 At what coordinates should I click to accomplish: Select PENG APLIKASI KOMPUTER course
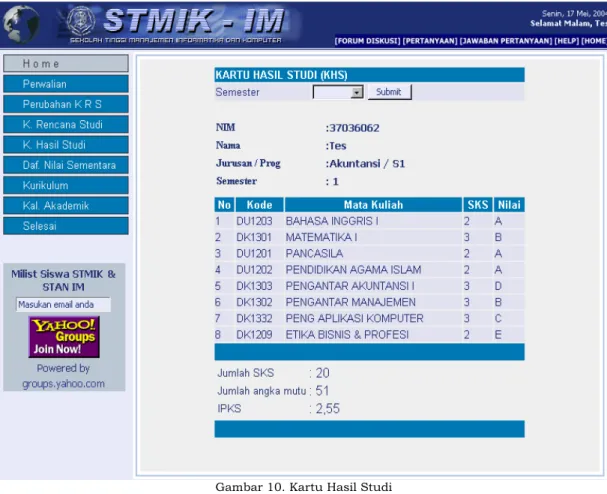(355, 319)
